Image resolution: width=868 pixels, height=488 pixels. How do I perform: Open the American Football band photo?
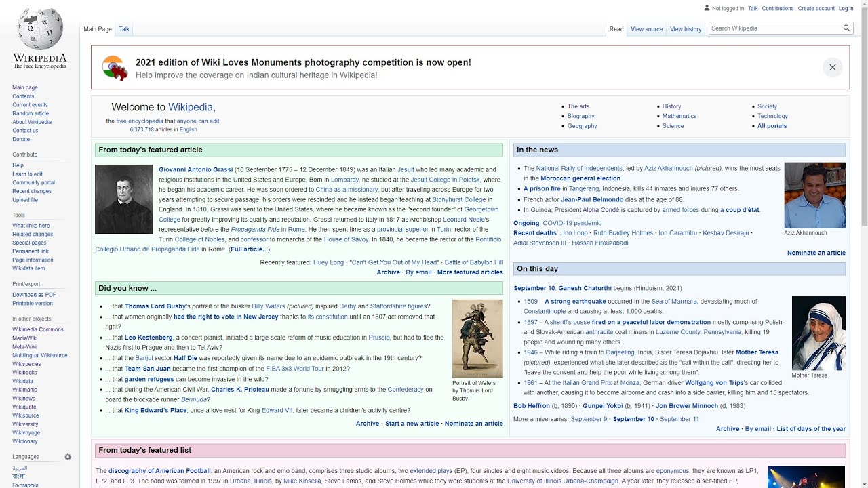806,477
